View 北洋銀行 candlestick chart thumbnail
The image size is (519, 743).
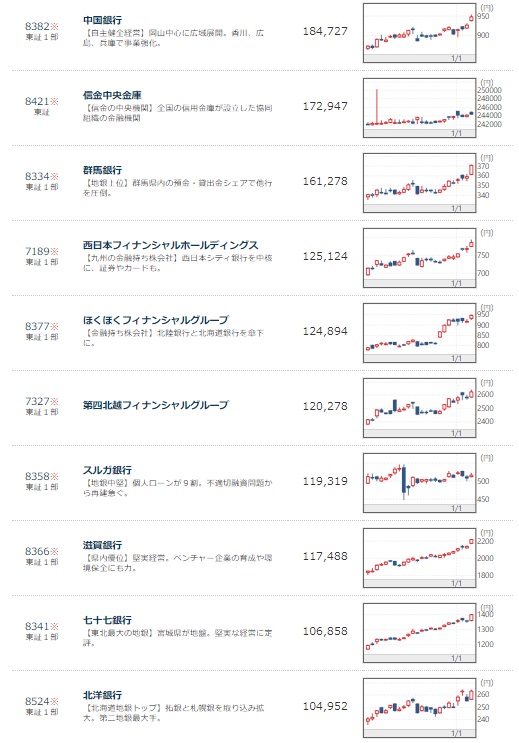pyautogui.click(x=419, y=708)
